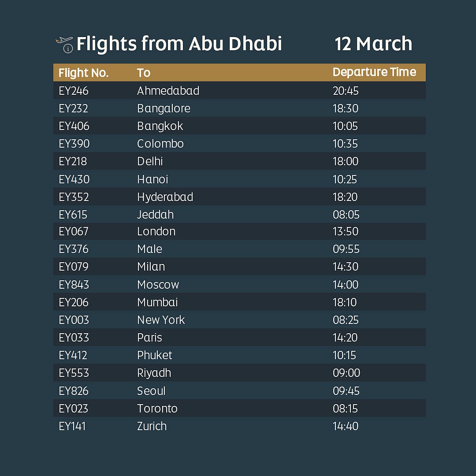Select flight number EY246
The height and width of the screenshot is (476, 476).
(x=74, y=91)
